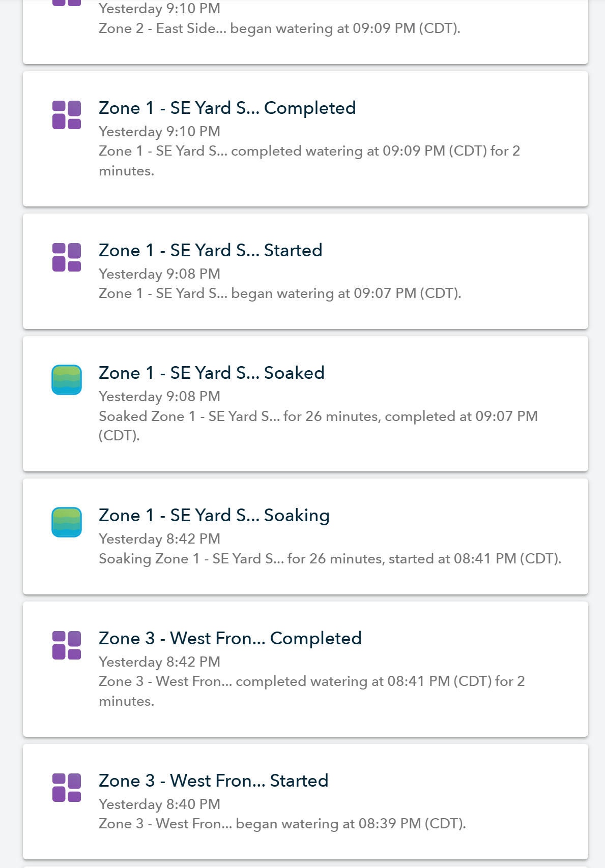Click the 'Soaked Zone 1 for 26 minutes' description
The image size is (605, 868).
click(319, 426)
